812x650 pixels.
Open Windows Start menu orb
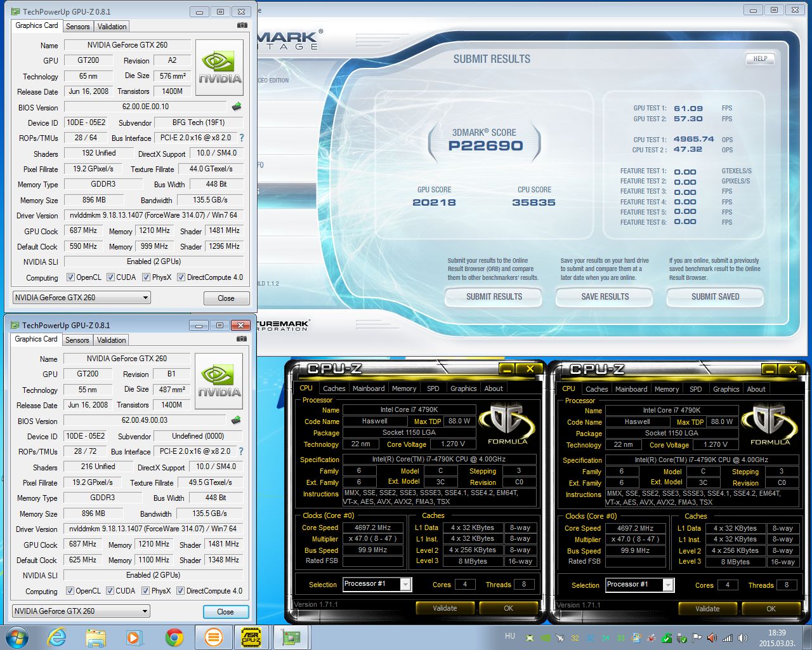tap(16, 637)
